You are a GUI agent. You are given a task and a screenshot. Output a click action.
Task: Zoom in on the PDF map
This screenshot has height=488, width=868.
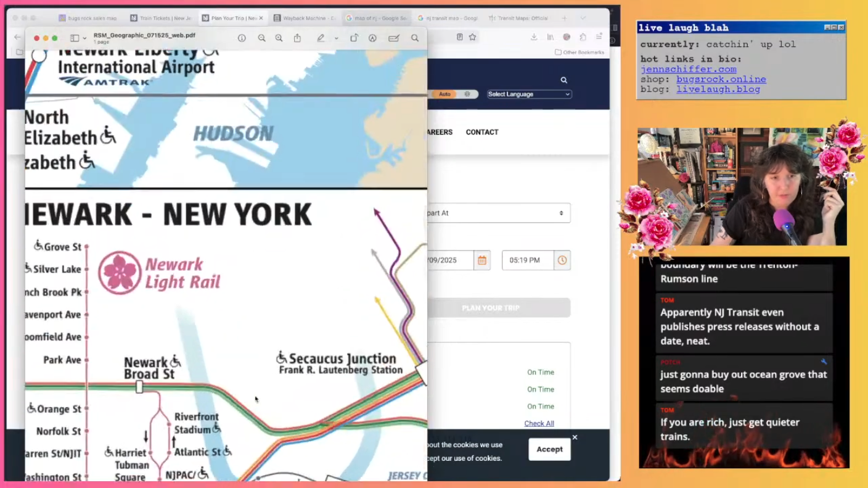coord(279,38)
